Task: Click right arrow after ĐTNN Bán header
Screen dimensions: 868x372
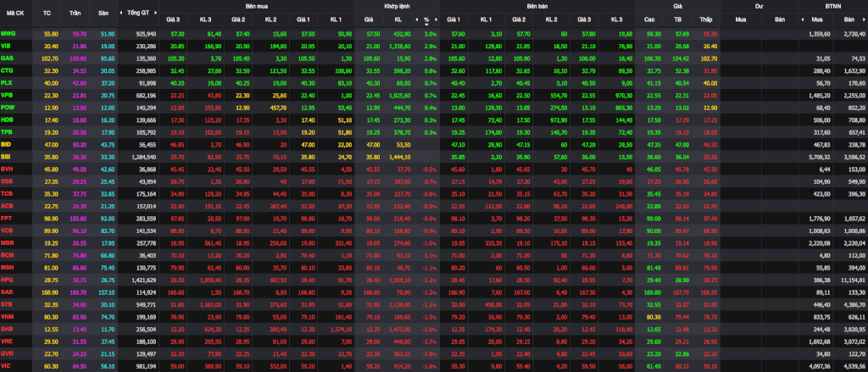Action: [x=864, y=19]
